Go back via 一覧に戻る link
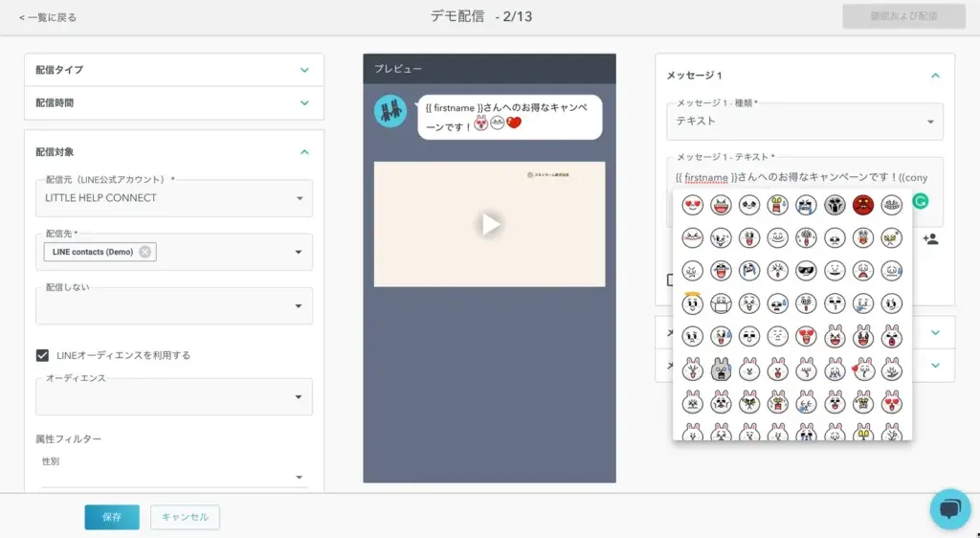The image size is (980, 538). click(x=48, y=17)
